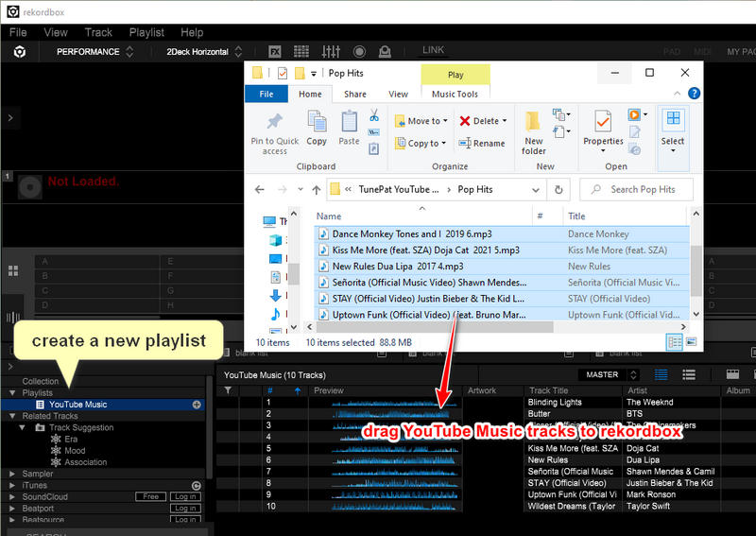Collapse the Explorer ribbon chevron

coord(677,93)
